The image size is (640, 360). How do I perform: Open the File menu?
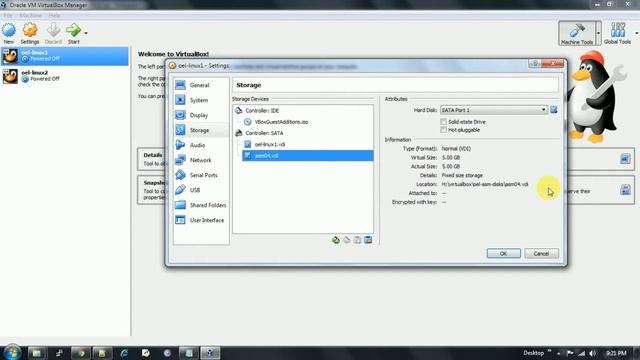(8, 16)
